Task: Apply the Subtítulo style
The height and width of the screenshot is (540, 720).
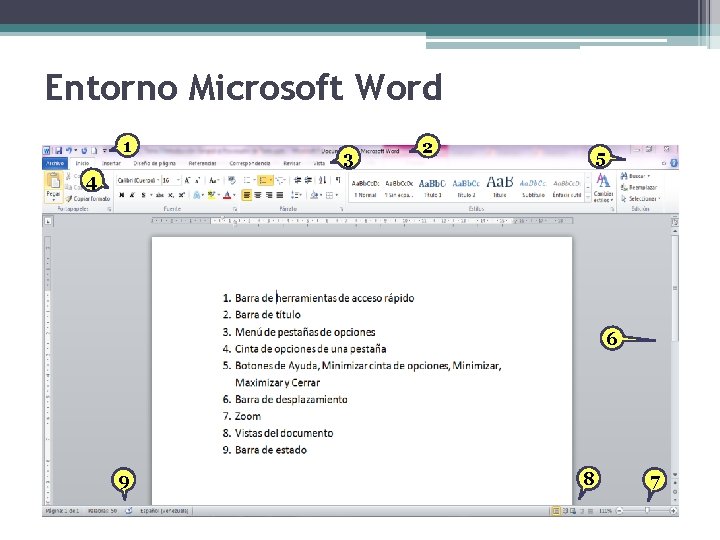Action: (533, 189)
